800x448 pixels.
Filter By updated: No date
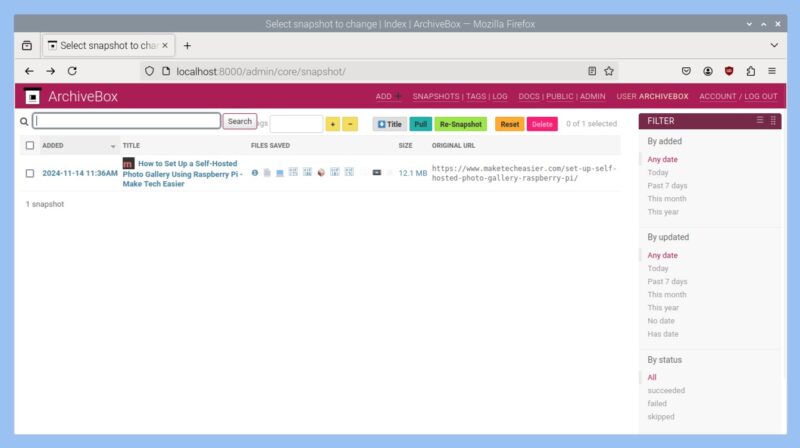[x=661, y=321]
